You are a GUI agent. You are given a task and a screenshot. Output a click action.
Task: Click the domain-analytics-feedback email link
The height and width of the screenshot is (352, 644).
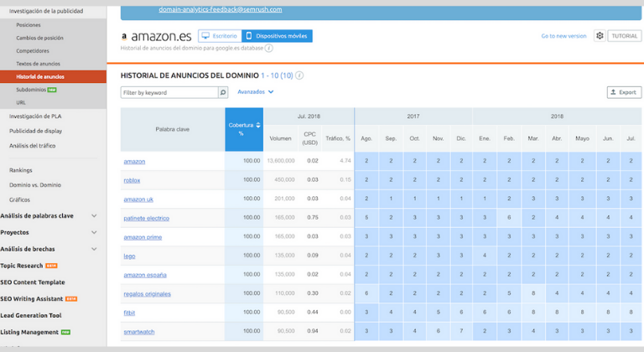pyautogui.click(x=221, y=9)
